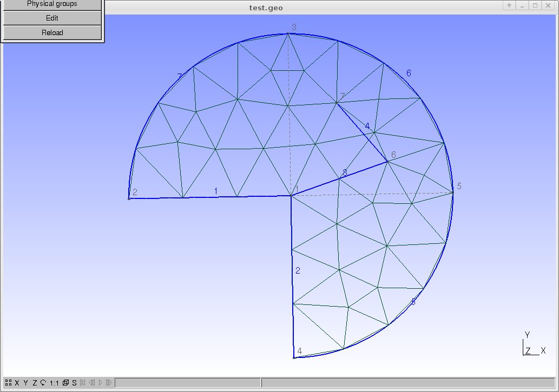Open the options grid icon in status bar
Screen dimensions: 559x392
click(8, 383)
